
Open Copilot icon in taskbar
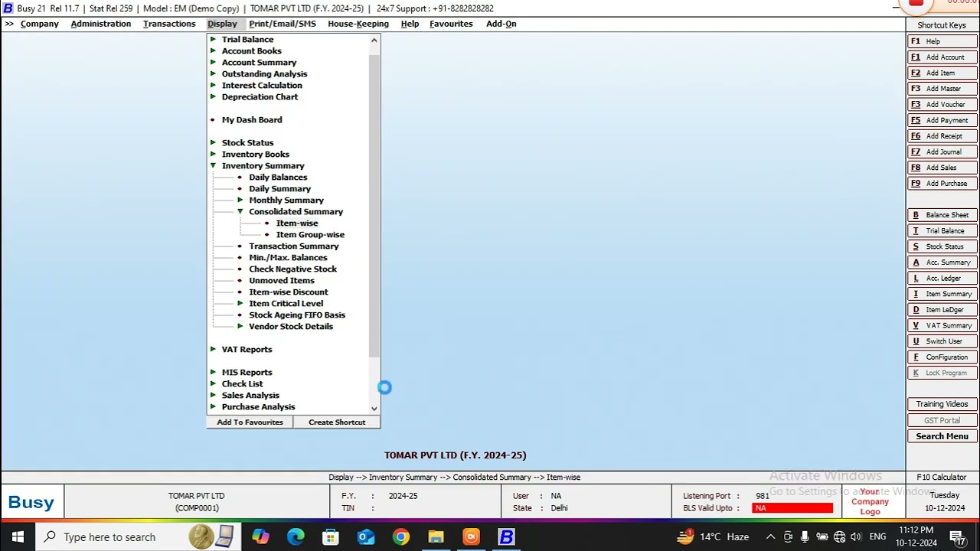[260, 537]
